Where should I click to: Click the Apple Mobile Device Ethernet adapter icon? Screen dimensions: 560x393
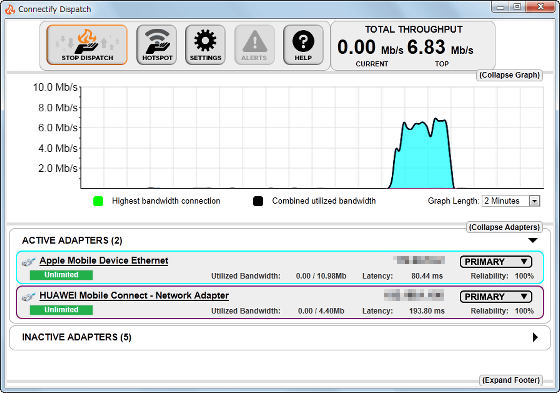pos(28,262)
